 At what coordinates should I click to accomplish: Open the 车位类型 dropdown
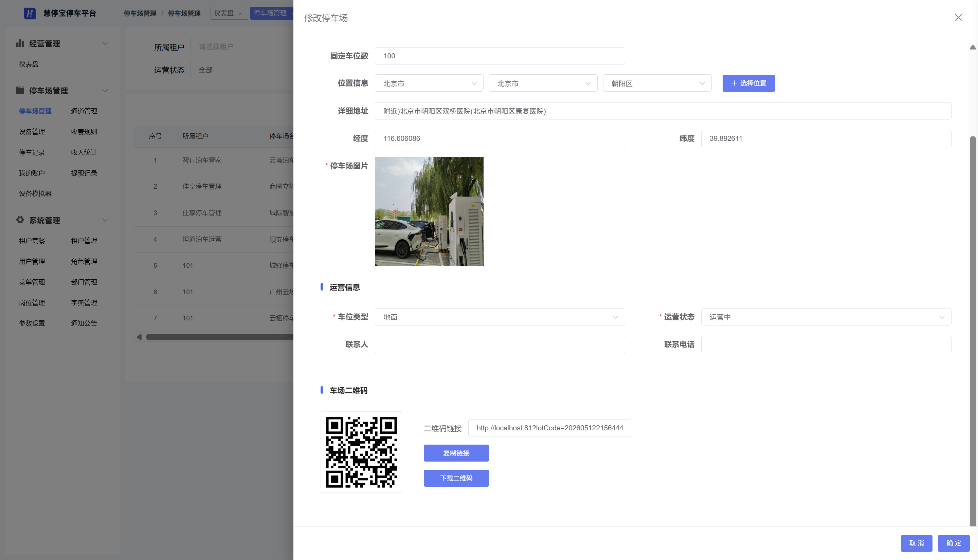500,317
